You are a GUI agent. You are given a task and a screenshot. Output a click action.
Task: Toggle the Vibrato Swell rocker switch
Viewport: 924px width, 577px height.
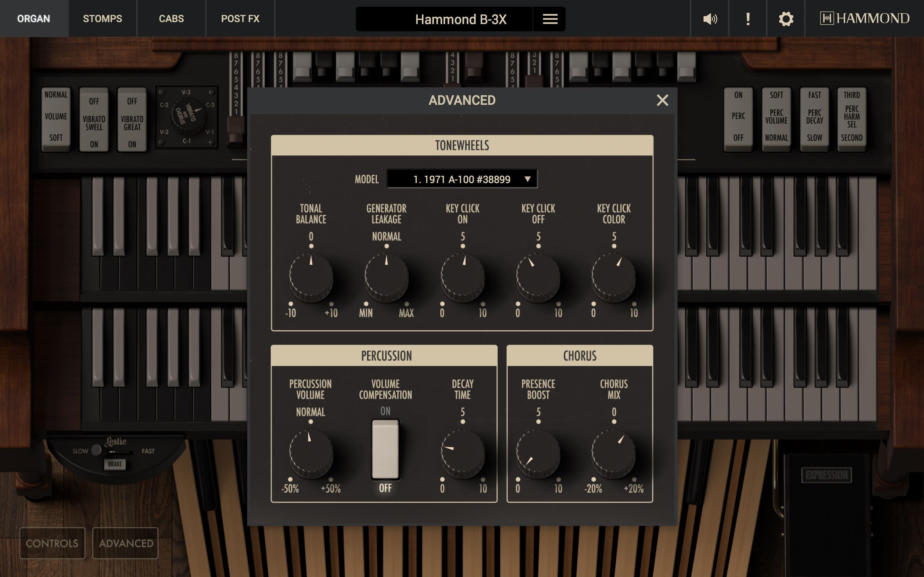[94, 120]
